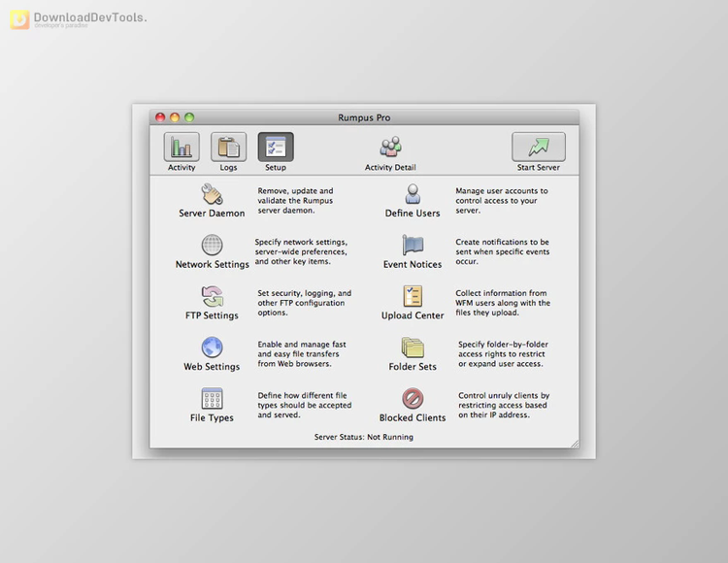Viewport: 728px width, 563px height.
Task: Open the Logs clipboard icon
Action: [228, 147]
